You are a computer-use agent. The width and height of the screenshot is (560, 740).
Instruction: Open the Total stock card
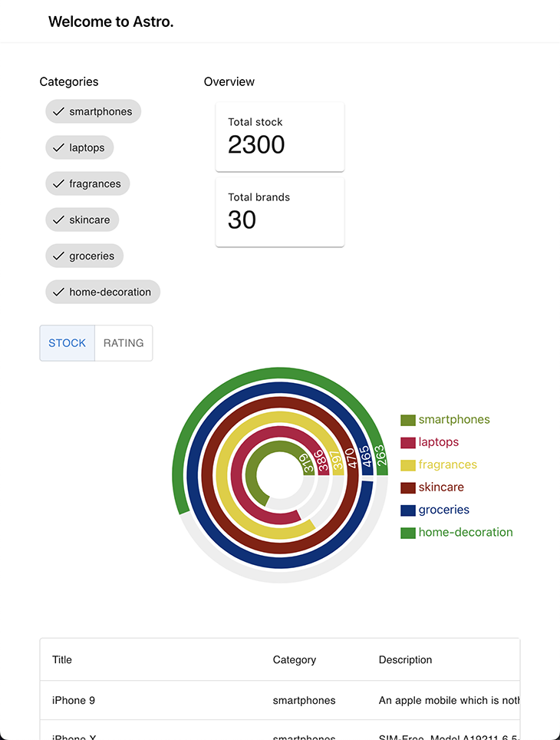pos(280,137)
